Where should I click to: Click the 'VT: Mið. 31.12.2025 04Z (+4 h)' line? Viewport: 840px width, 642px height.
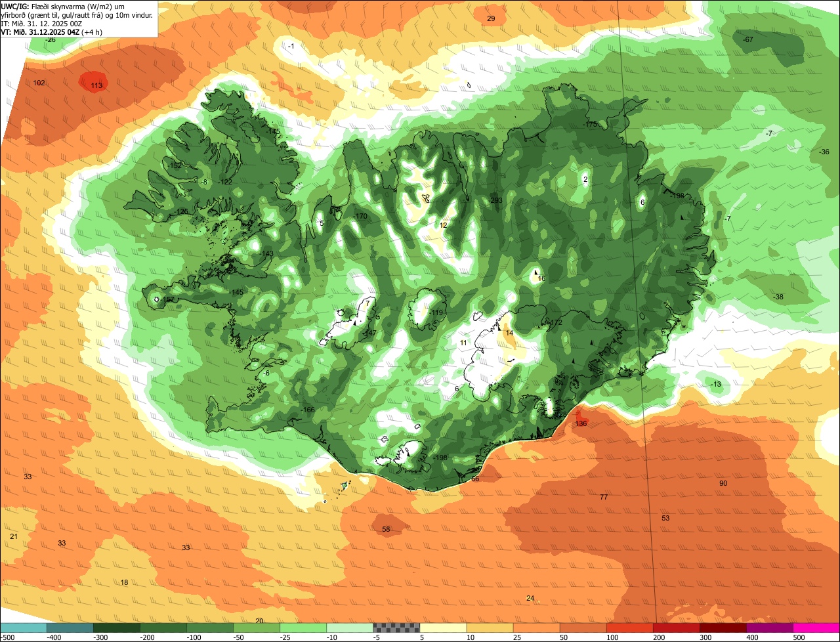tap(51, 32)
